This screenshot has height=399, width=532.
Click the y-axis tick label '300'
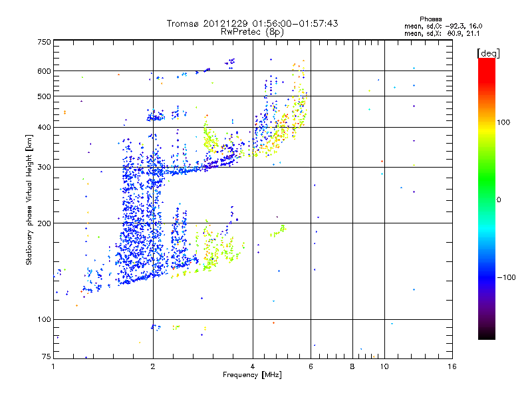tap(45, 168)
